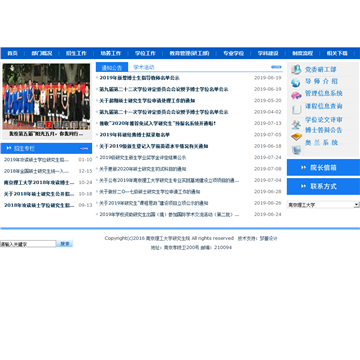360x360 pixels.
Task: Open notice '第九届第二十二次学位评定委员会…'
Action: pyautogui.click(x=164, y=89)
